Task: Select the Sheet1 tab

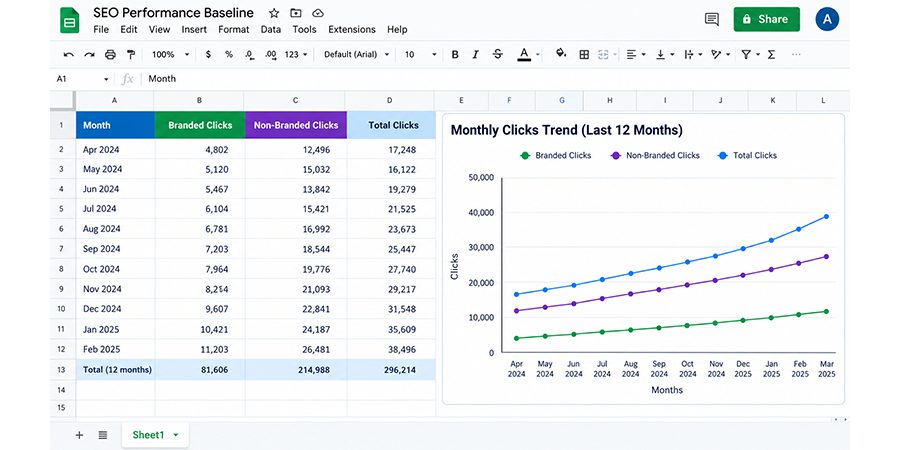Action: (155, 435)
